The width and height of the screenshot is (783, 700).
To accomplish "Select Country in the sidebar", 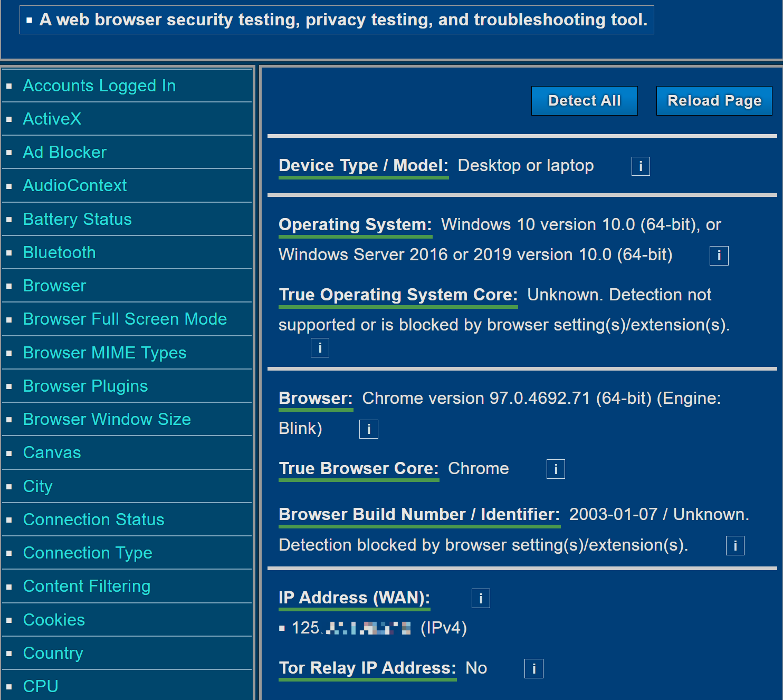I will pyautogui.click(x=53, y=653).
